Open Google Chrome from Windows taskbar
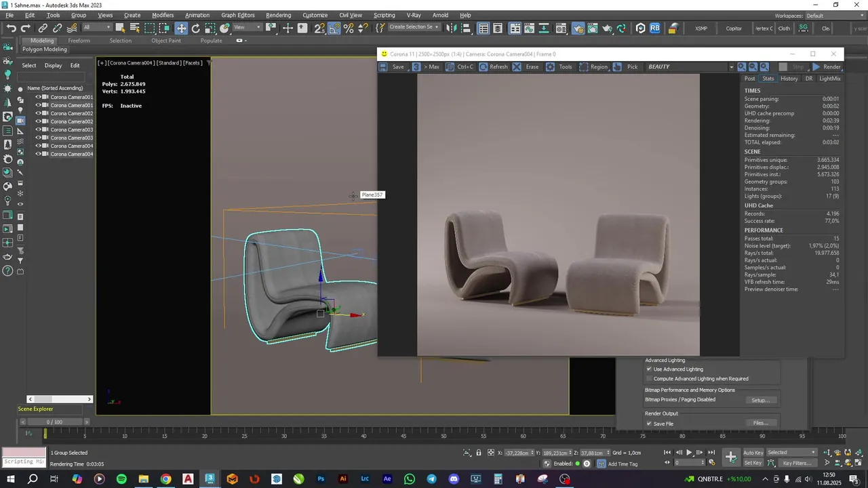 165,479
